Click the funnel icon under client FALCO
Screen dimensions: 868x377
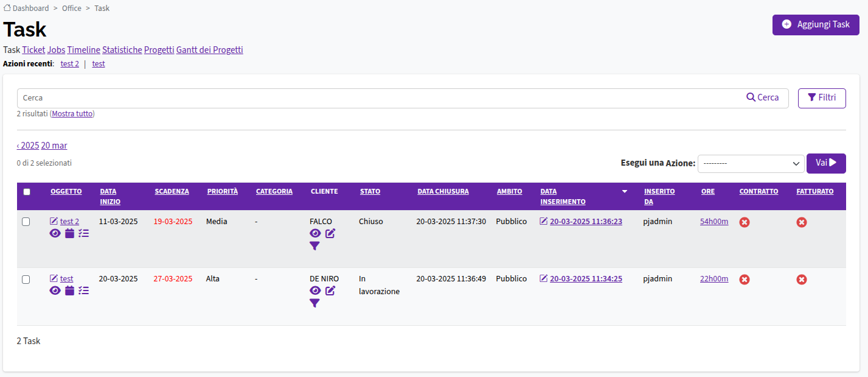pos(314,246)
